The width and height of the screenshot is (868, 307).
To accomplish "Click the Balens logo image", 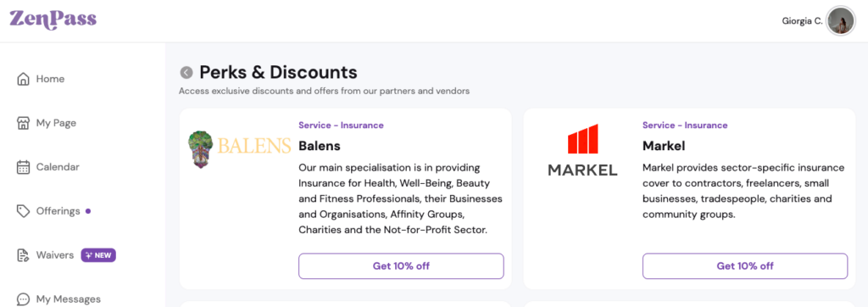I will tap(239, 148).
